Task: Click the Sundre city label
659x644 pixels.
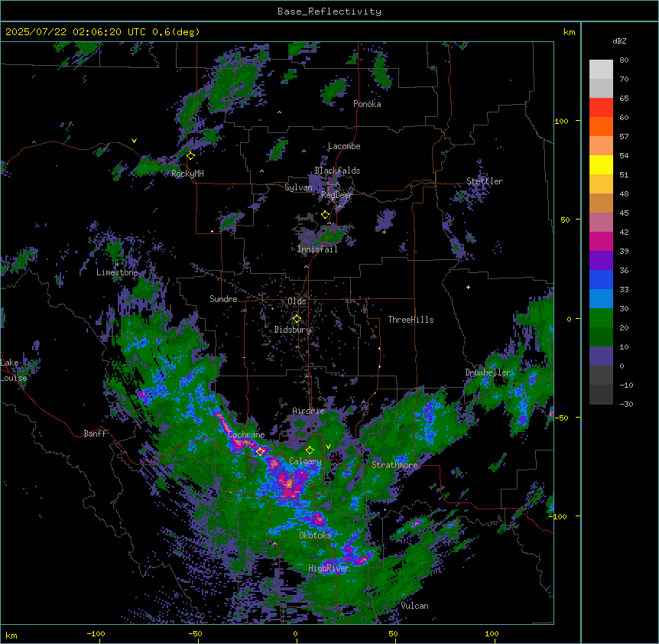Action: pyautogui.click(x=223, y=299)
